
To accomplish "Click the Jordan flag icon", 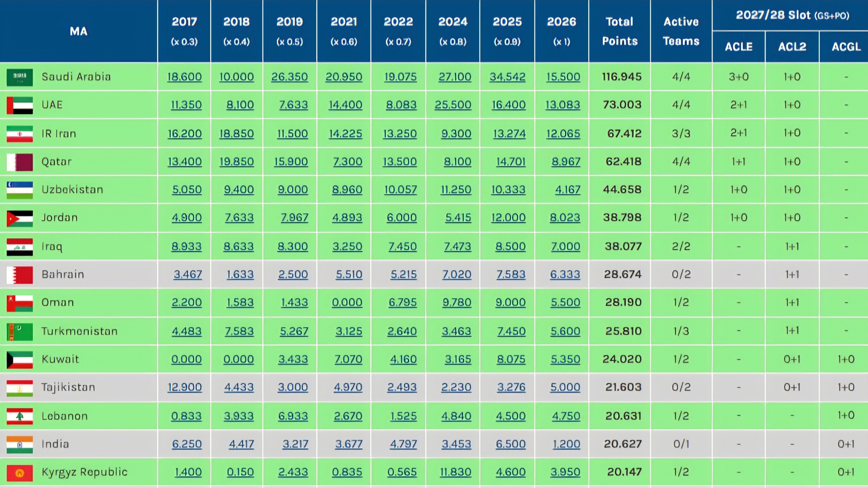I will 19,218.
